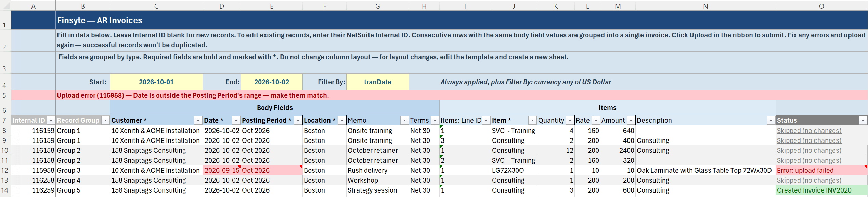Select row 5 header
868x197 pixels.
click(x=5, y=95)
